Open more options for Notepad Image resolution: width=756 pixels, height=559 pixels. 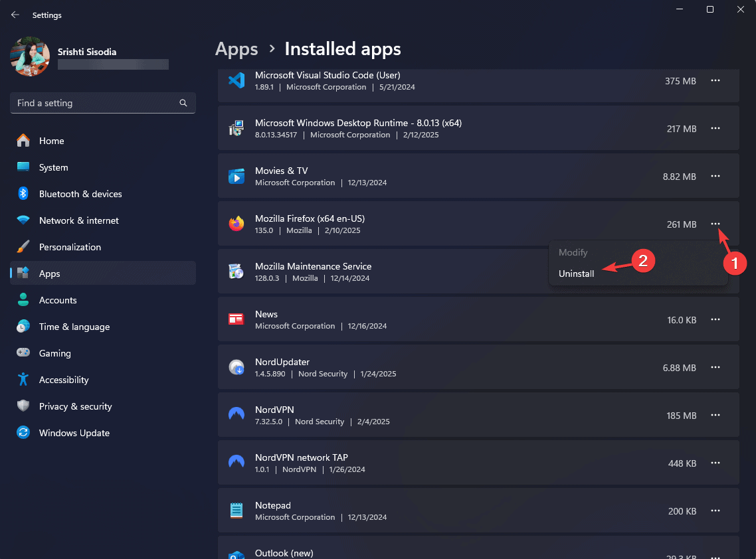pos(715,511)
